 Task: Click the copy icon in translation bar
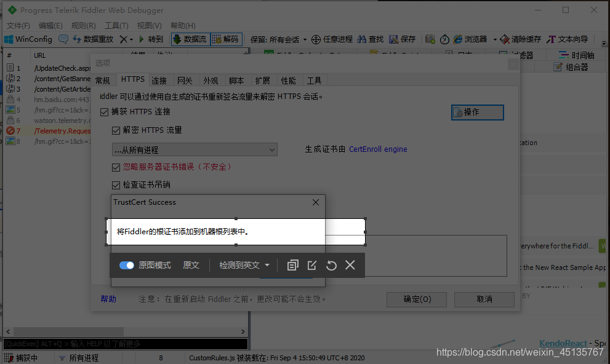click(x=292, y=265)
